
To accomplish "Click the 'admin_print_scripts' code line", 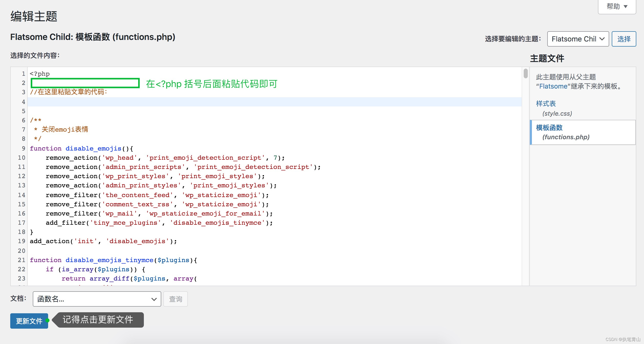I will pos(183,167).
